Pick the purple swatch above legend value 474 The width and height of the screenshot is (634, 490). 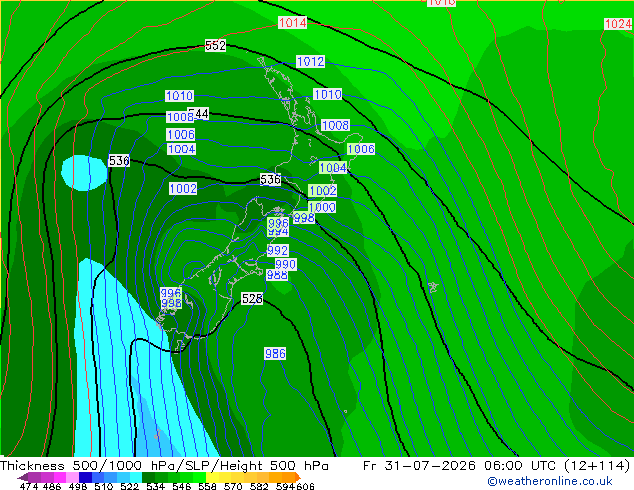tap(34, 477)
